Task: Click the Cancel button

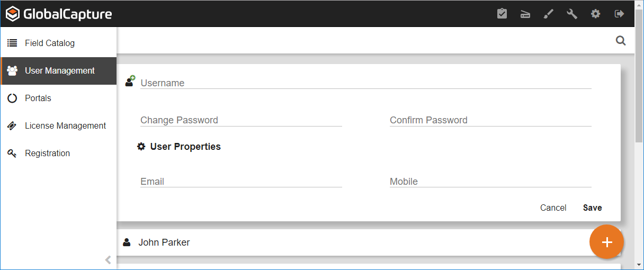Action: [x=553, y=208]
